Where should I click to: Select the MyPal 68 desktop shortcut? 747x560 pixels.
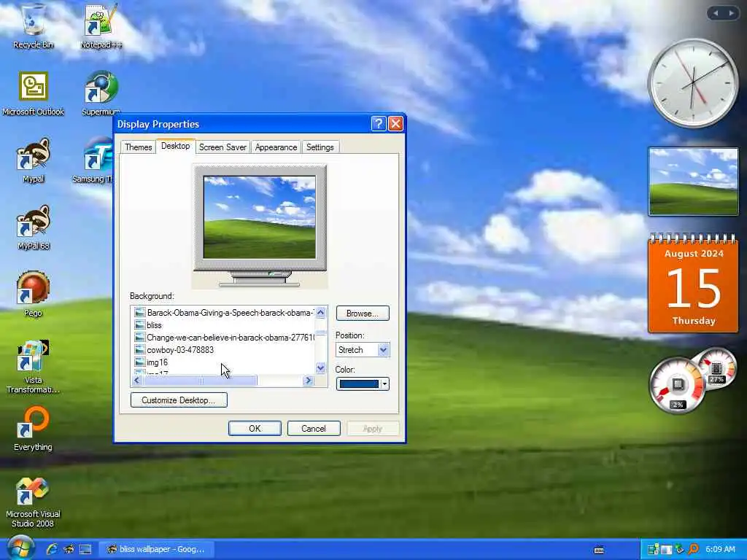pyautogui.click(x=33, y=227)
